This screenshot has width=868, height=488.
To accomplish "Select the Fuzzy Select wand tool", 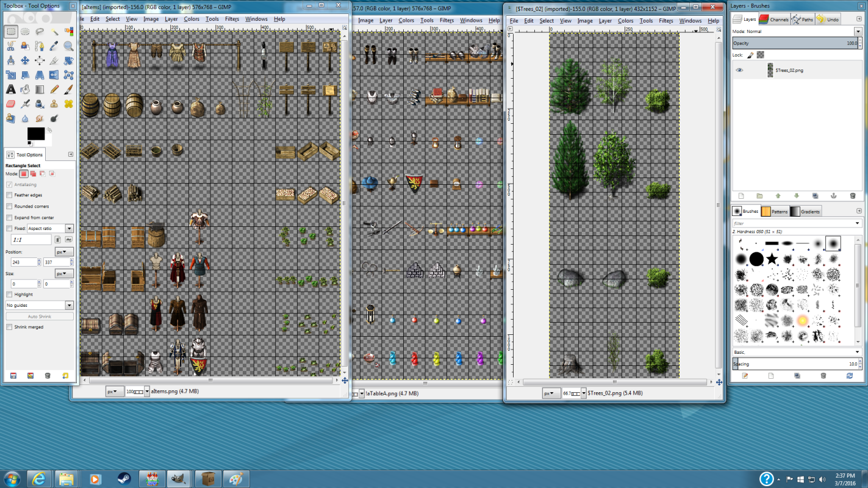I will (54, 31).
